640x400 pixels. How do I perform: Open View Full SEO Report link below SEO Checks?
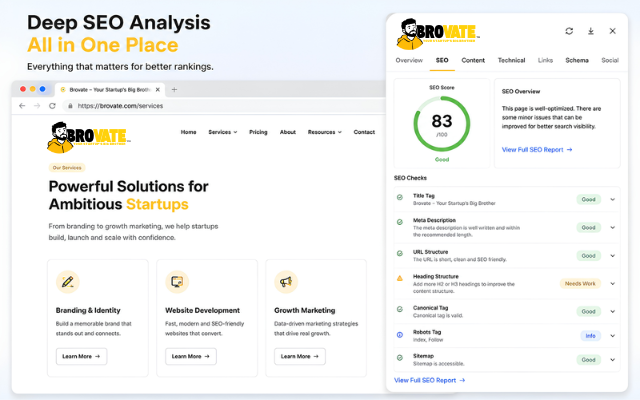(429, 380)
